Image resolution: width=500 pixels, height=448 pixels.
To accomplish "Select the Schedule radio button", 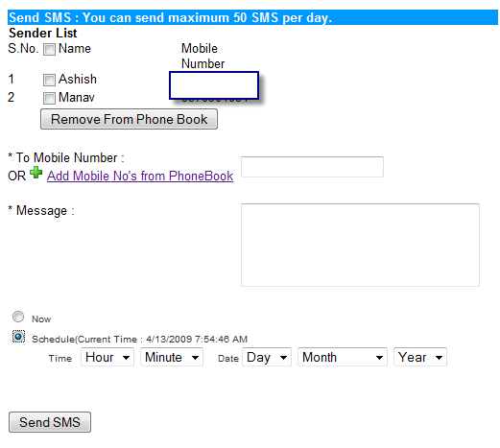I will (x=18, y=337).
